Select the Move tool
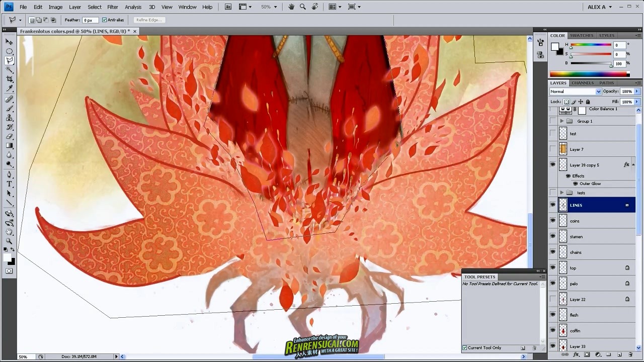Screen dimensions: 644x362 [x=9, y=42]
